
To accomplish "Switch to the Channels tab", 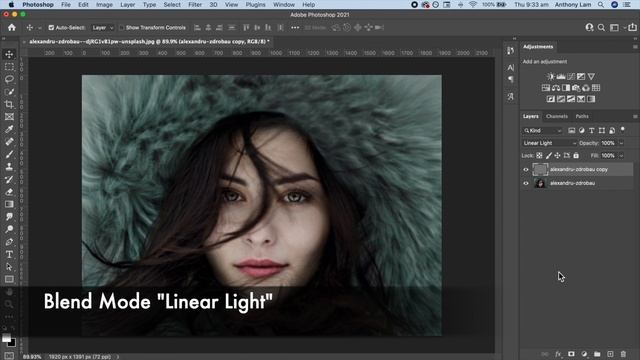I will [557, 116].
